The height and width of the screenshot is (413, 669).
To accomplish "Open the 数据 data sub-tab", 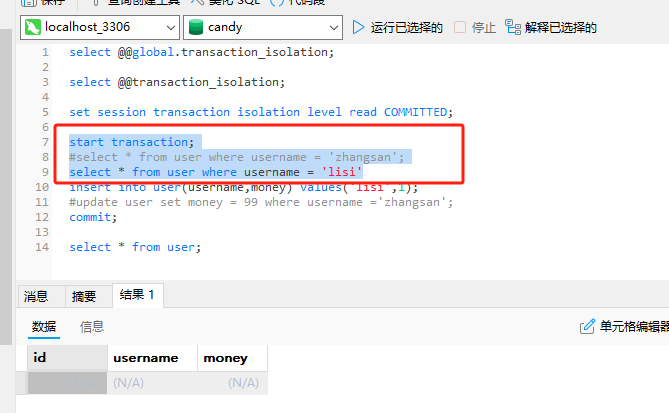I will (44, 326).
